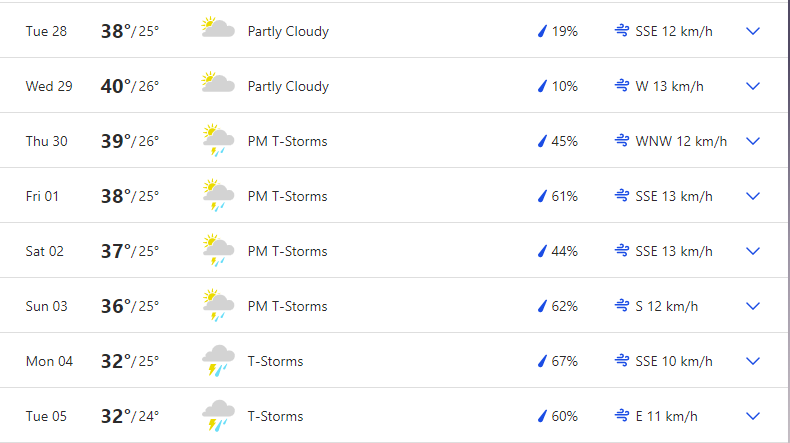790x443 pixels.
Task: Click the 62% precipitation chance on Sun 03
Action: 564,306
